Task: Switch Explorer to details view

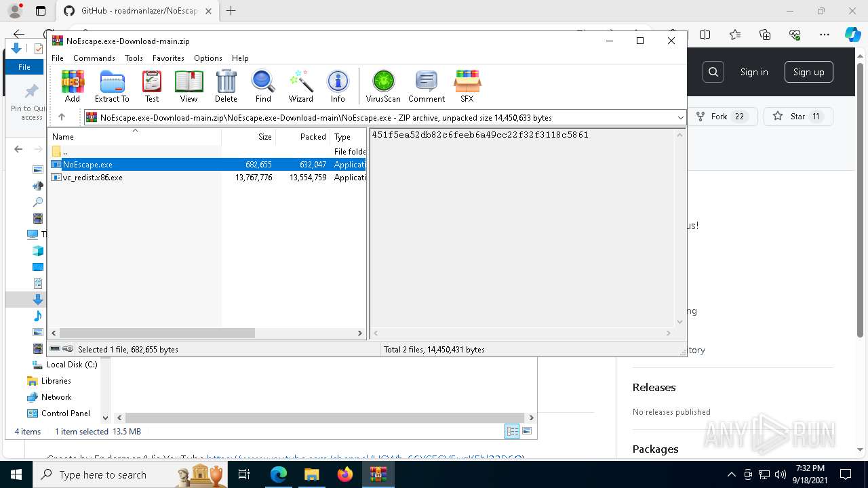Action: coord(512,431)
